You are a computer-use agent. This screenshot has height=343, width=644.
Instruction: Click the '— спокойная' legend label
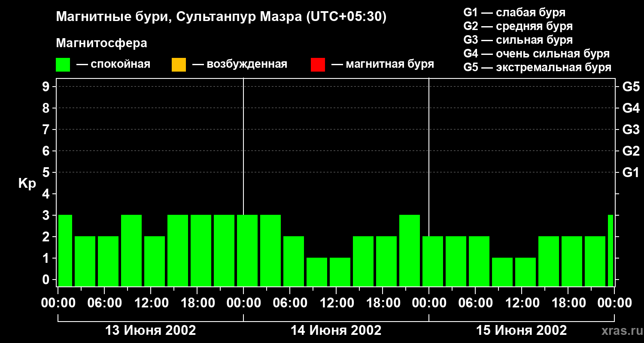pos(113,64)
